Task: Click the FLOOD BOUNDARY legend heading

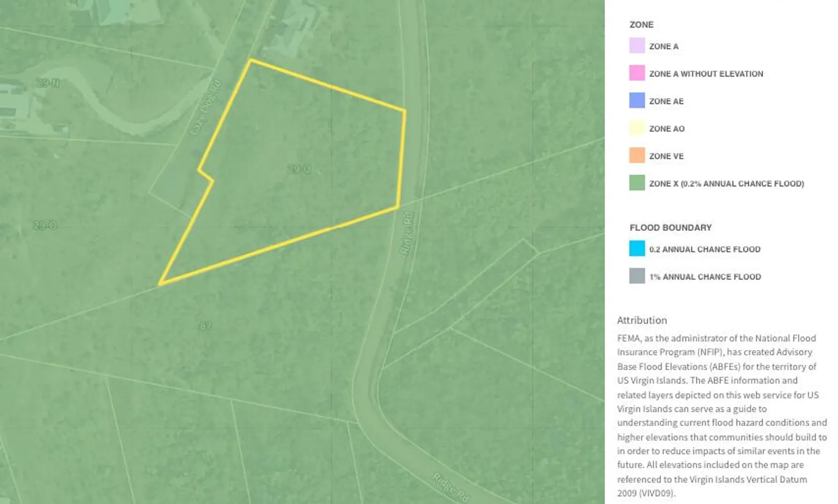Action: click(670, 228)
